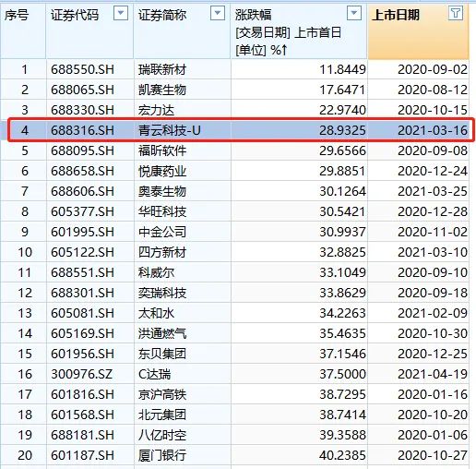
Task: Select security name 华旺科技
Action: pos(162,211)
